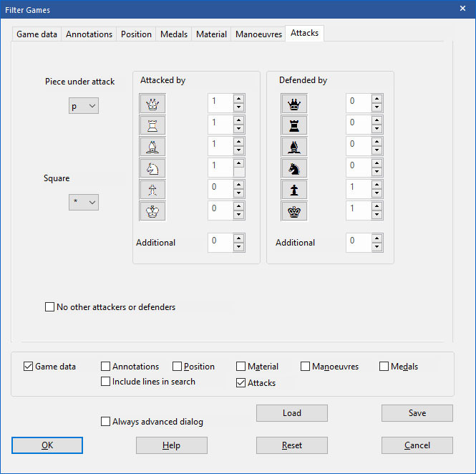476x474 pixels.
Task: Click the white bishop attacker icon
Action: coord(152,146)
